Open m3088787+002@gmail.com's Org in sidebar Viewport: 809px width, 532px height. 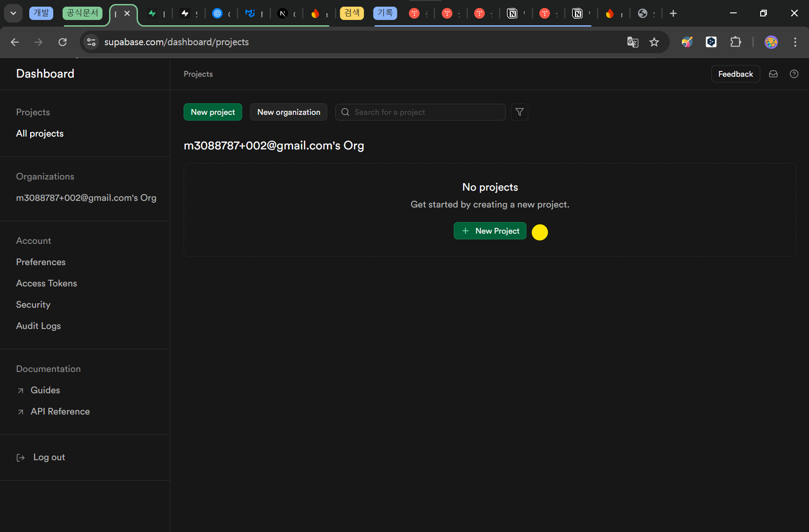[x=86, y=198]
